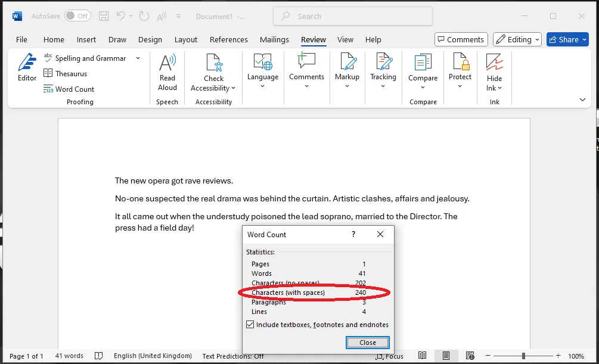Collapse the ribbon with the chevron
This screenshot has width=599, height=364.
tap(582, 99)
